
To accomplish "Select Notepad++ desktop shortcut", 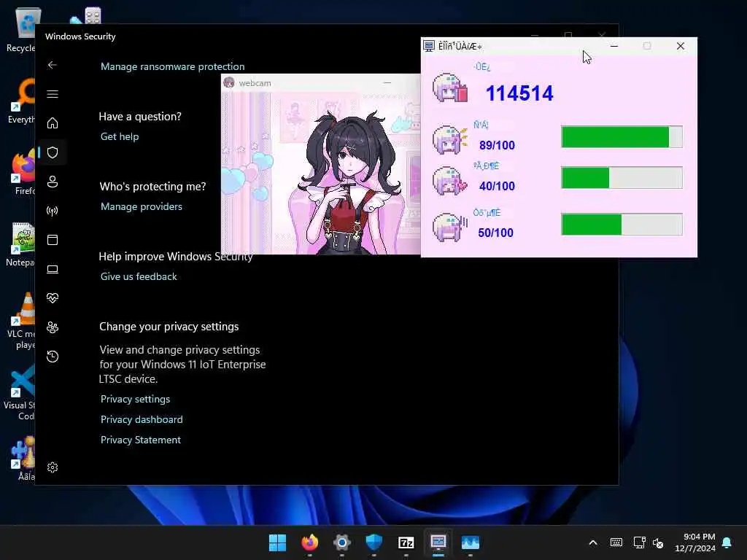I will [21, 244].
